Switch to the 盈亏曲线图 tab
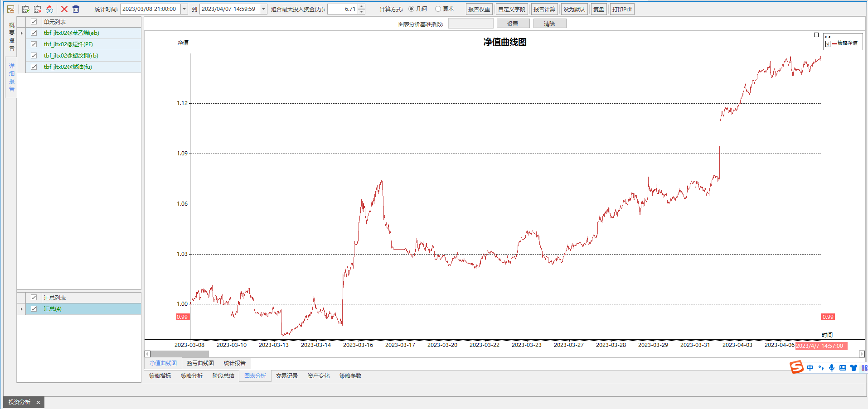The height and width of the screenshot is (409, 868). click(x=200, y=363)
